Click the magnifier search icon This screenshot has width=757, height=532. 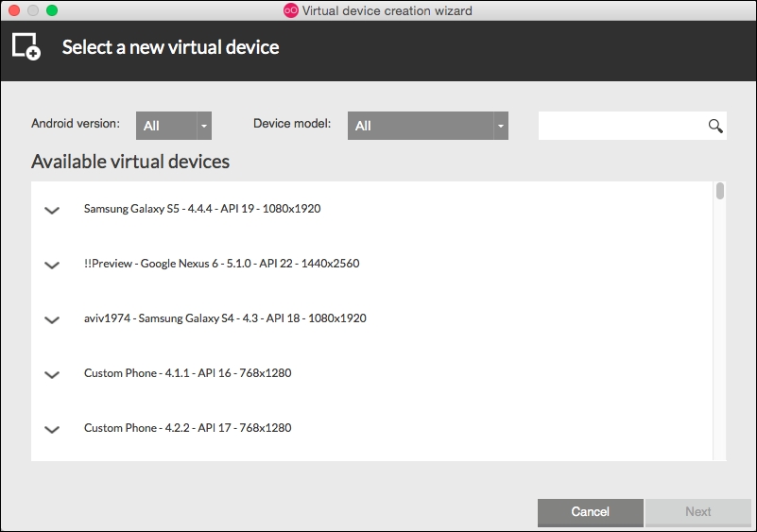[715, 126]
